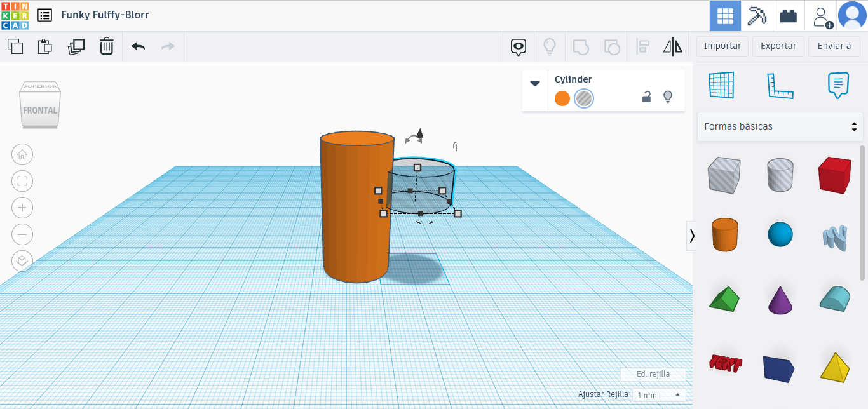This screenshot has width=868, height=409.
Task: Open the Blocks pickaxe mode
Action: (x=757, y=16)
